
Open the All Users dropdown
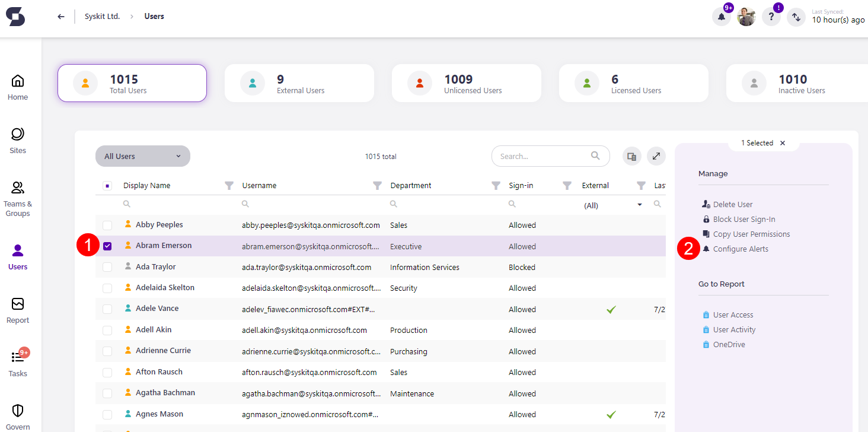tap(142, 155)
